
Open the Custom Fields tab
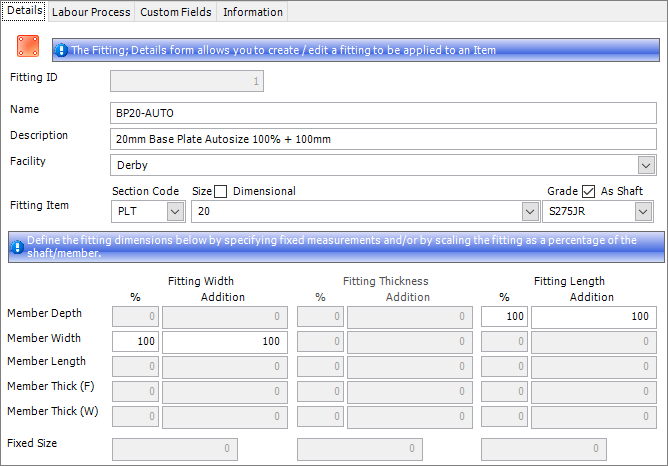click(x=175, y=12)
